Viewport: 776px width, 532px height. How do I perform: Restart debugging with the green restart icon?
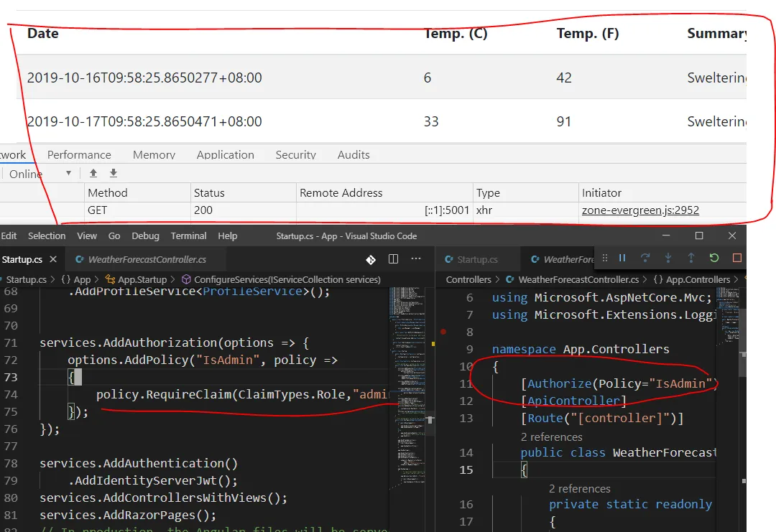point(713,258)
